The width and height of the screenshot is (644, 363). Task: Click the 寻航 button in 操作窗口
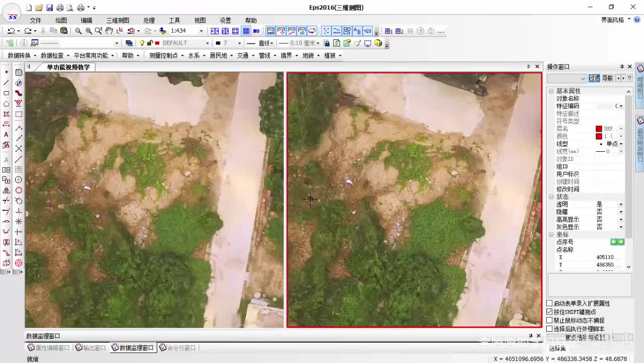(607, 78)
